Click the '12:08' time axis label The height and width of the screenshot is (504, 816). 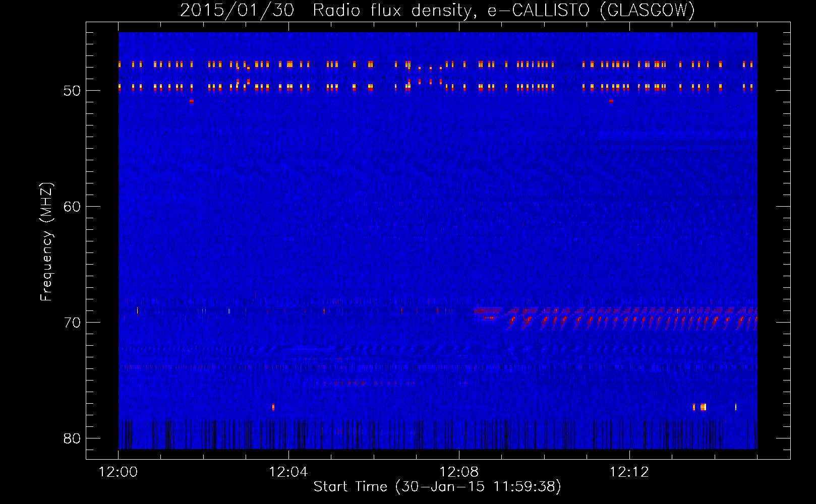coord(459,472)
